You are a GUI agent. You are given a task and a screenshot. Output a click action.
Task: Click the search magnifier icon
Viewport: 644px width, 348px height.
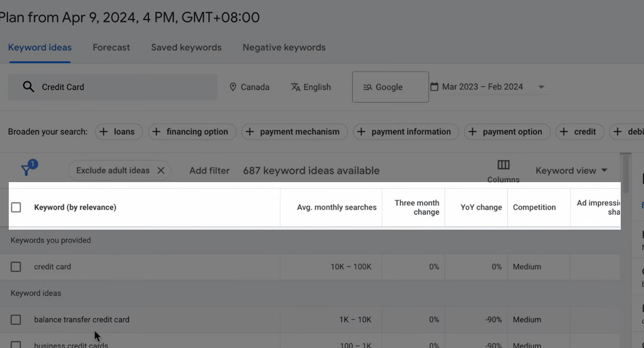[x=28, y=86]
